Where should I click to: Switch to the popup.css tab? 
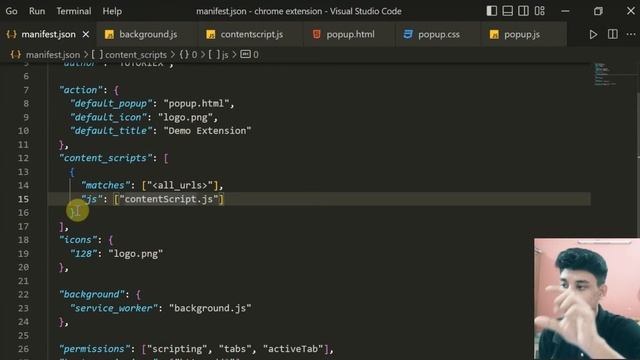tap(438, 34)
